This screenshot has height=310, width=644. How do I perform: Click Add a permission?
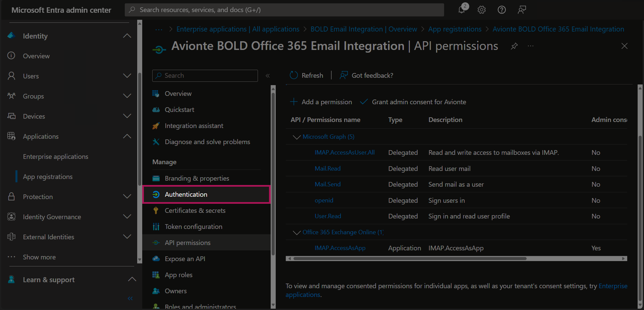point(321,102)
